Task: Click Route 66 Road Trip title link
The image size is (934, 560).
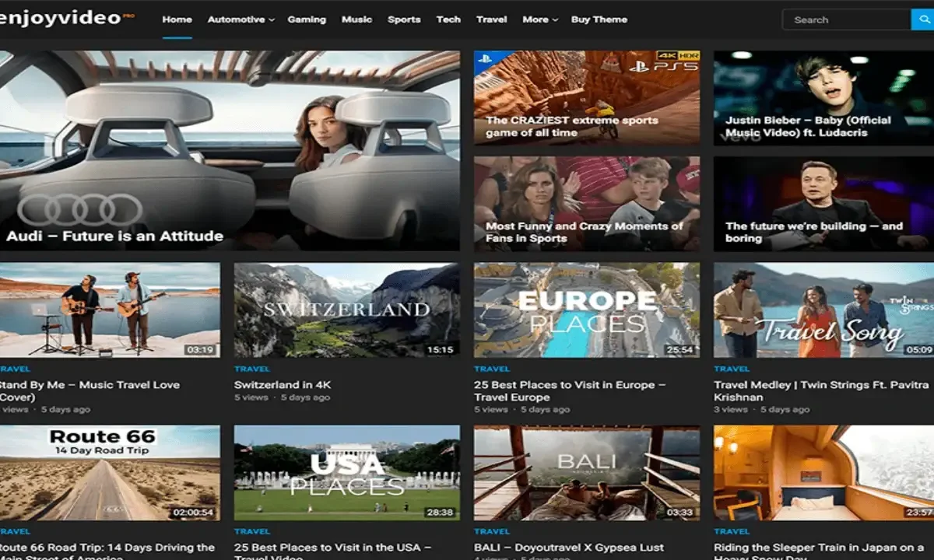Action: (x=107, y=552)
